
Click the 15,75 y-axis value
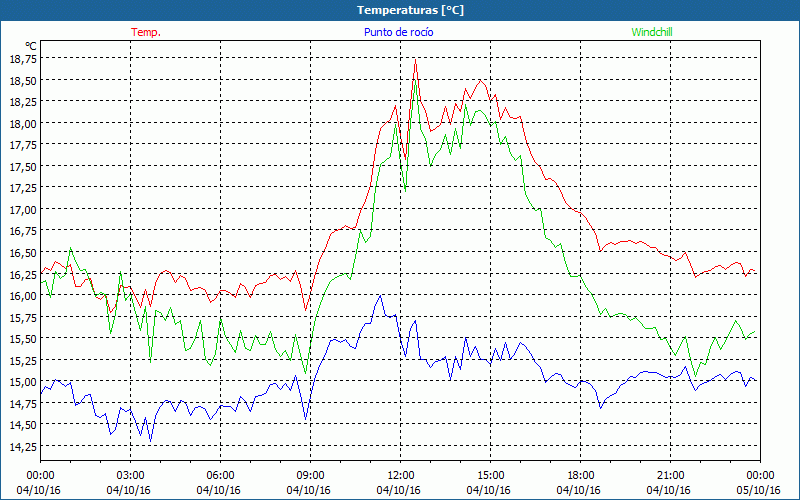point(23,317)
